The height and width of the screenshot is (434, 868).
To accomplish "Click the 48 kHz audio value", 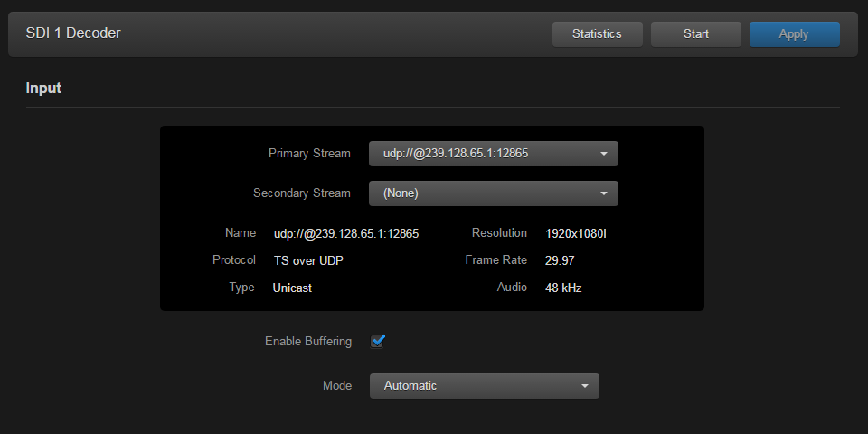I will [563, 288].
